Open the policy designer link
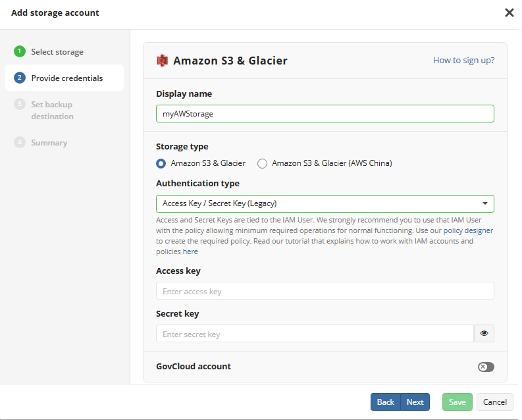The image size is (522, 420). 468,230
